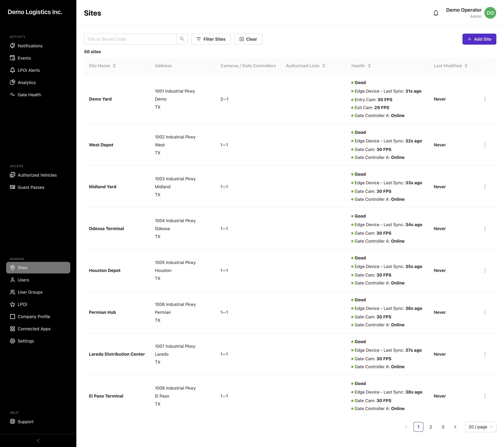Open actions menu for Odessa Terminal
Viewport: 504px width, 447px height.
coord(485,229)
